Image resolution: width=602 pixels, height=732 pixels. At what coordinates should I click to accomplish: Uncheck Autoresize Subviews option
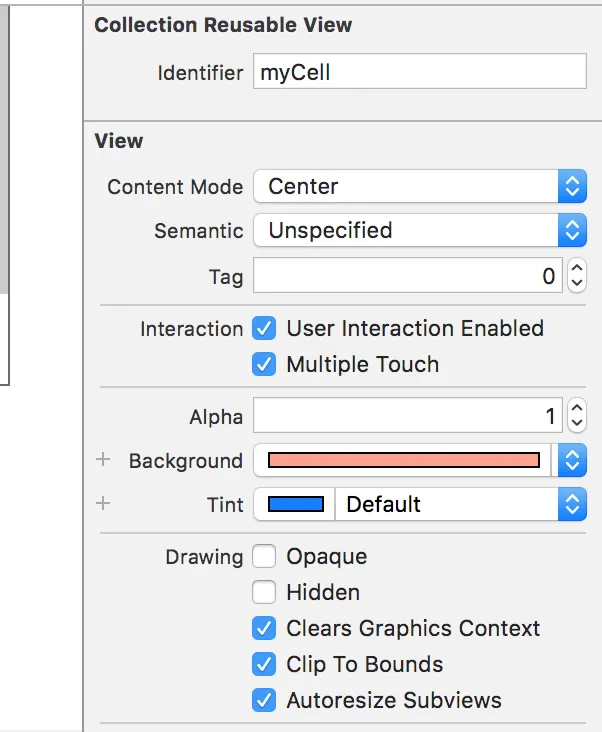tap(264, 700)
